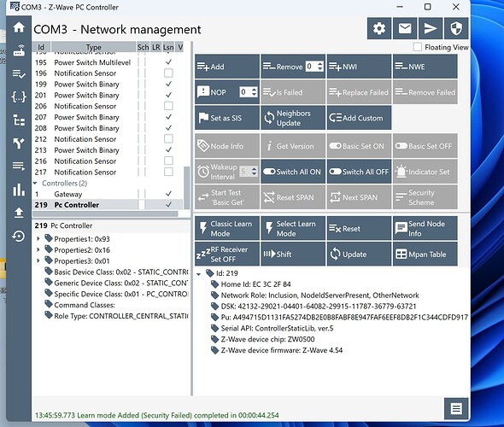This screenshot has width=504, height=427.
Task: Open the Mpan Table
Action: (x=425, y=254)
